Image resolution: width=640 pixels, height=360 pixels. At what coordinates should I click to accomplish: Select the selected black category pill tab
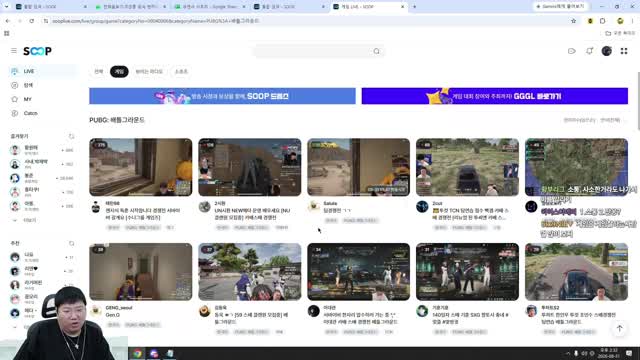(x=119, y=71)
